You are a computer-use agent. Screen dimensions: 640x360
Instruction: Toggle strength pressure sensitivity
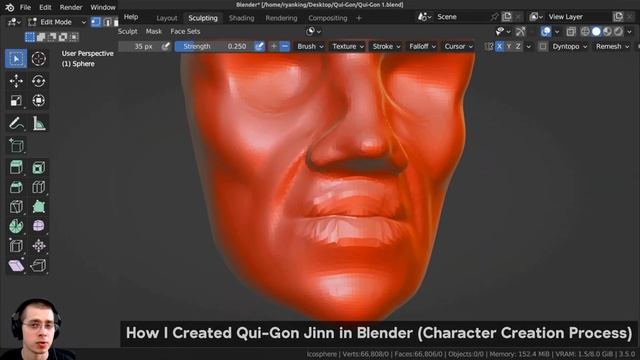(x=259, y=47)
